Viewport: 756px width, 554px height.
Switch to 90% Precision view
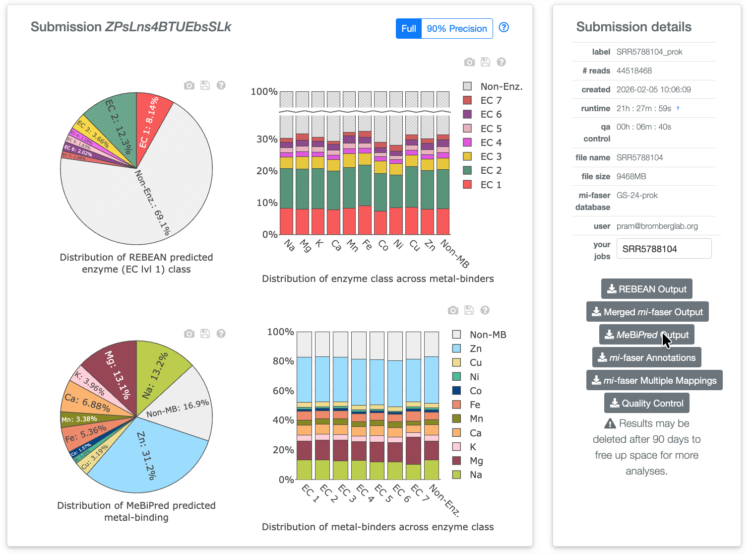pyautogui.click(x=457, y=28)
